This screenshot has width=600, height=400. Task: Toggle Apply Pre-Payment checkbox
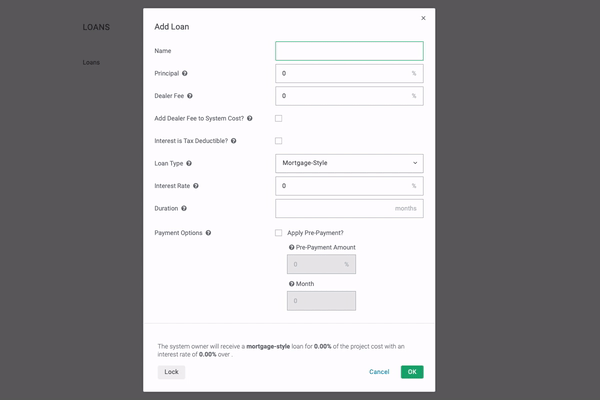tap(279, 233)
